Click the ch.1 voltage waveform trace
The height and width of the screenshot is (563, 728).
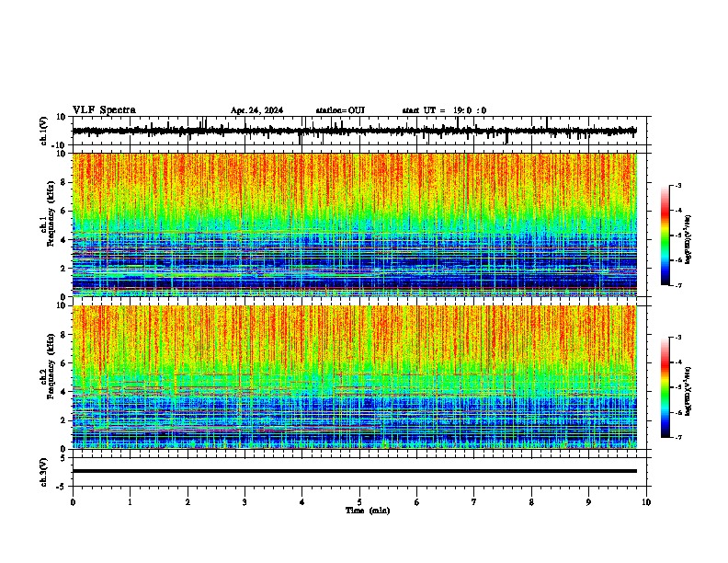tap(354, 131)
